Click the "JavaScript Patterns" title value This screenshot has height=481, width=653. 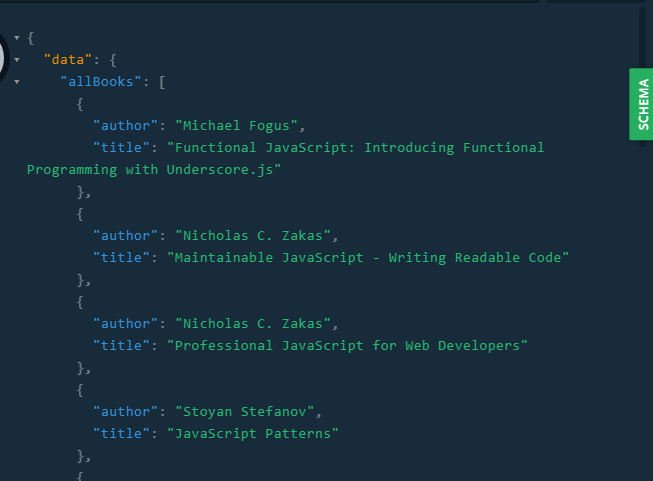[x=252, y=434]
